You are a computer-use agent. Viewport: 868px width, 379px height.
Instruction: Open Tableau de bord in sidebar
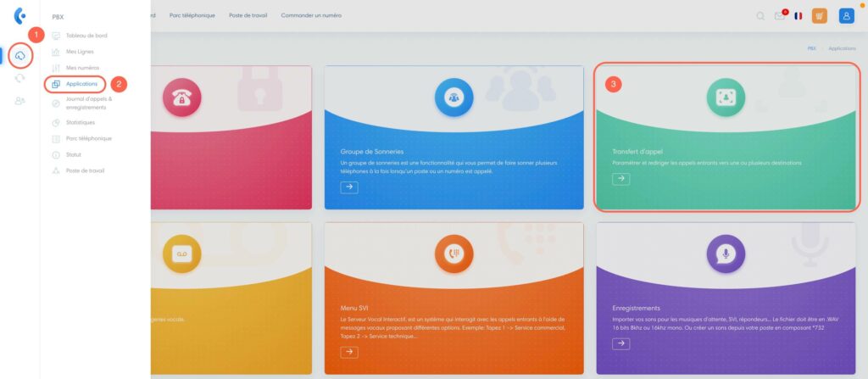86,36
